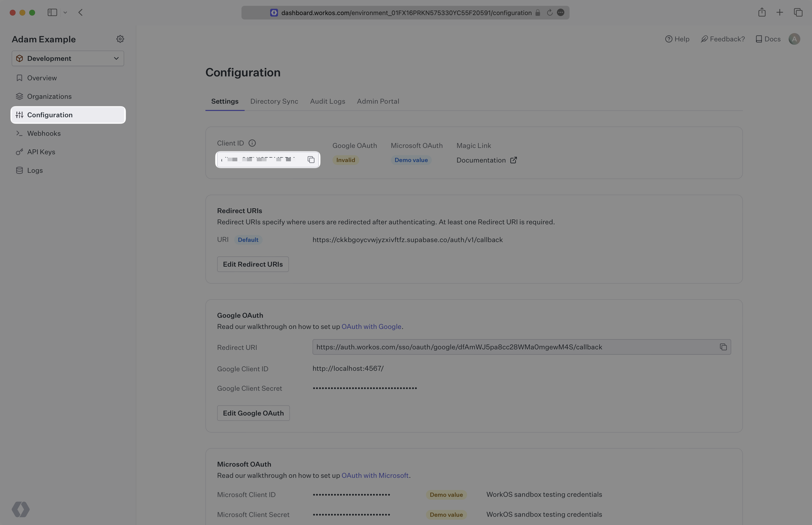Open Docs from the top bar
Screen dimensions: 812x525
pyautogui.click(x=768, y=39)
